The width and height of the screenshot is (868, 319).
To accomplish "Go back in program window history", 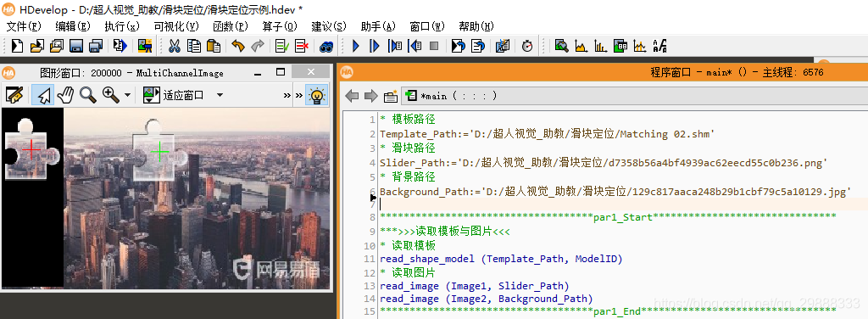I will pyautogui.click(x=352, y=96).
